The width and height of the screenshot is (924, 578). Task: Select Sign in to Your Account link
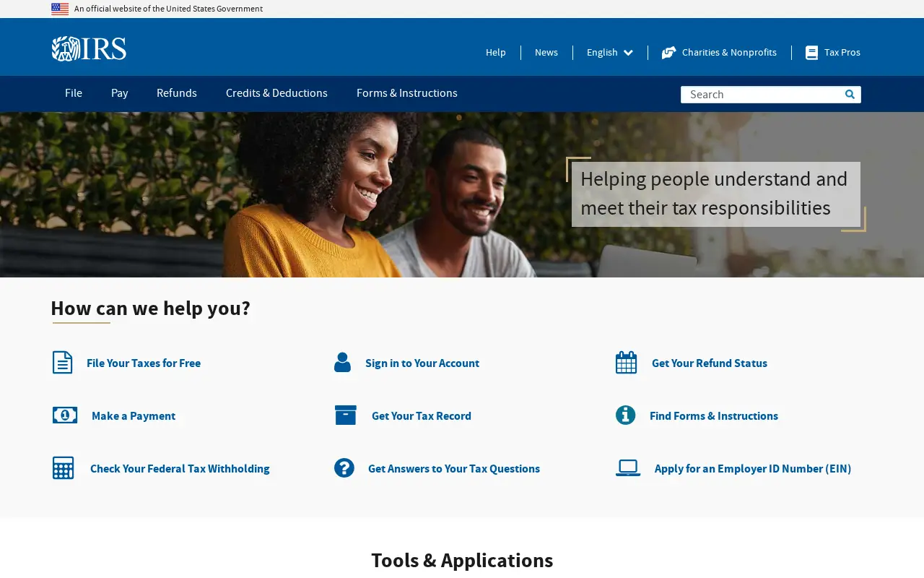click(422, 363)
